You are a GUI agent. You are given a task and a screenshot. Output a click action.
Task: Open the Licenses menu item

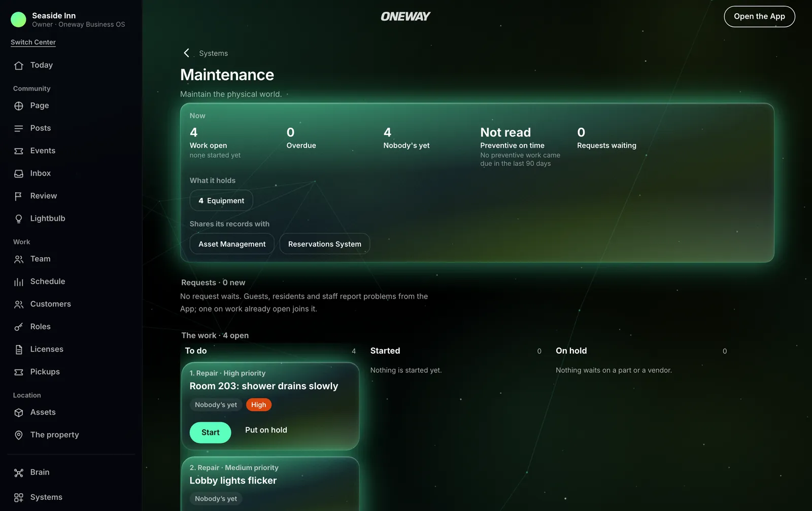pyautogui.click(x=71, y=349)
